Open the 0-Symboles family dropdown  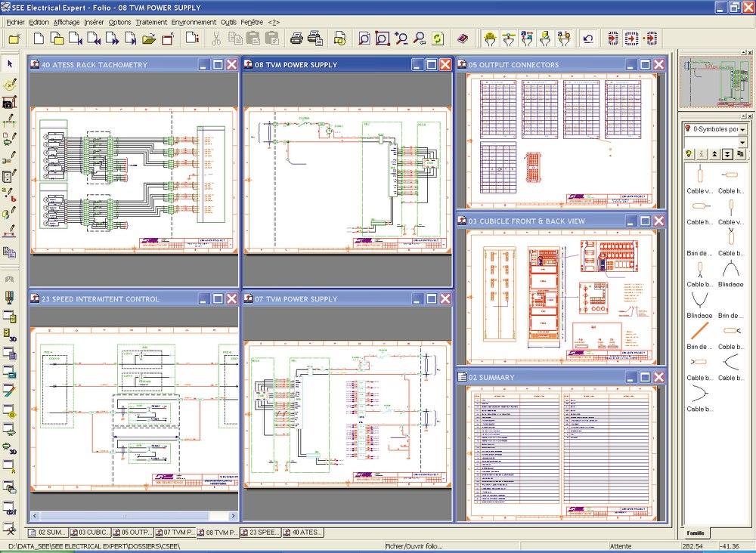(x=743, y=130)
